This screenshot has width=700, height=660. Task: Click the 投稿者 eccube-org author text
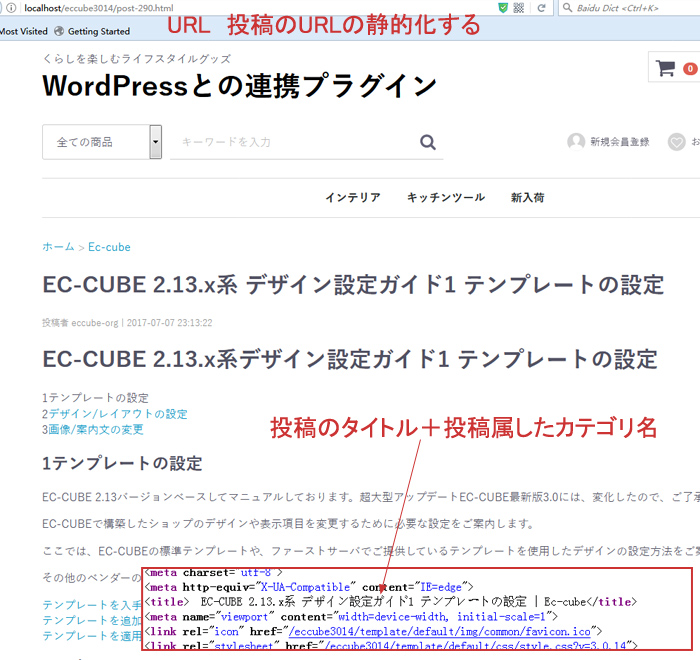[x=80, y=323]
